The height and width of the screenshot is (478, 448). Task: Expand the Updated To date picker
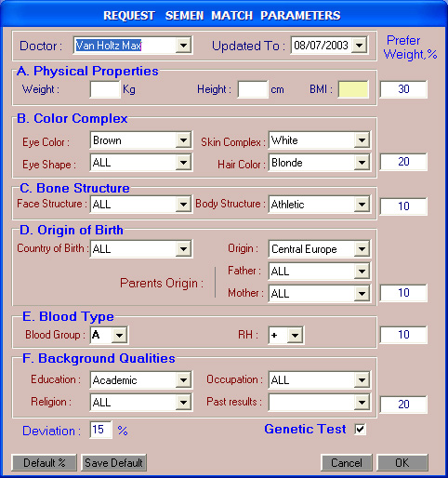(x=360, y=46)
